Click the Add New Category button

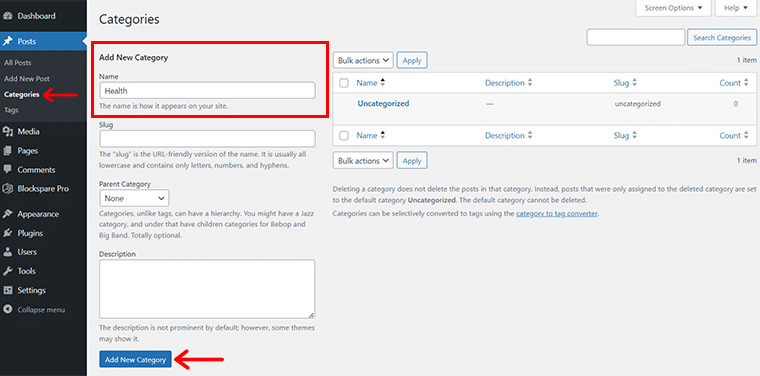(x=135, y=360)
